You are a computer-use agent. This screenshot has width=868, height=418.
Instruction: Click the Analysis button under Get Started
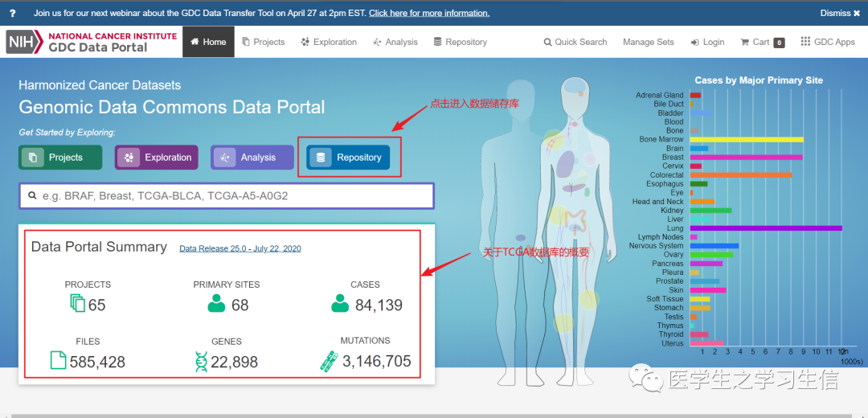click(252, 158)
